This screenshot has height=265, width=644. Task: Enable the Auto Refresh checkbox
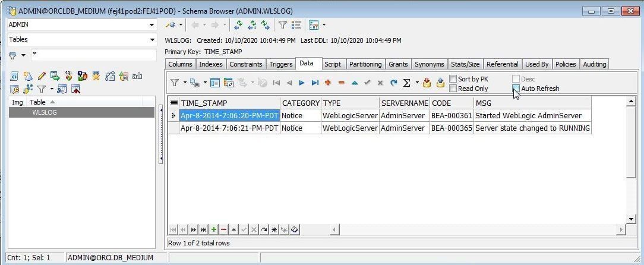click(516, 89)
